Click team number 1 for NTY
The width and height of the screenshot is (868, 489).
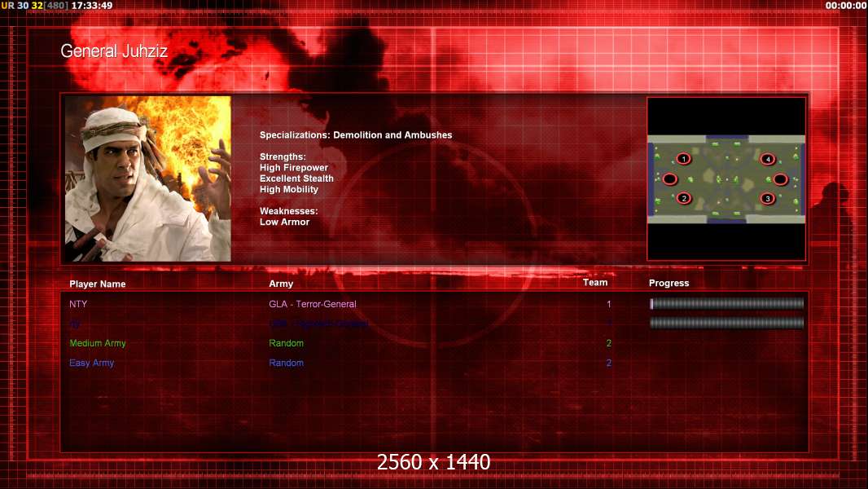608,304
